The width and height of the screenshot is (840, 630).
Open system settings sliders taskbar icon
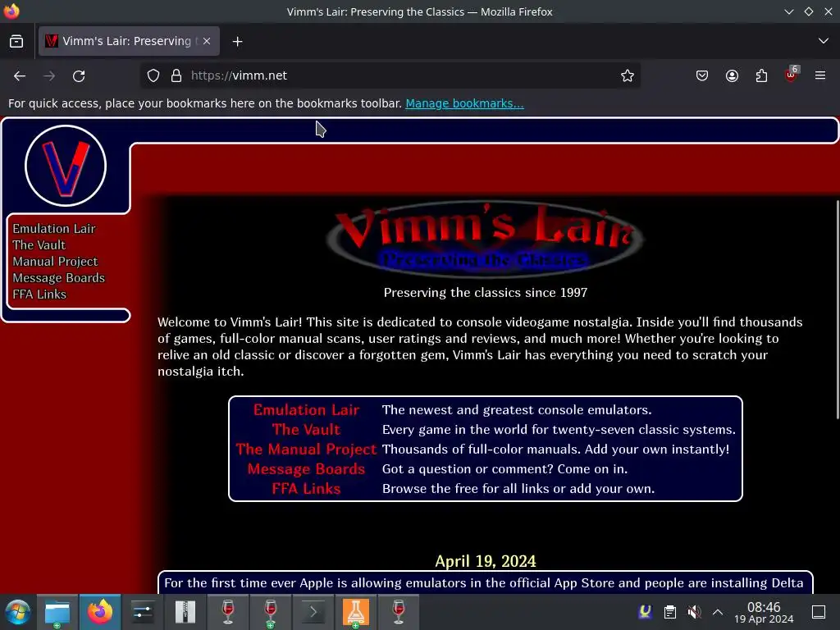[x=143, y=612]
